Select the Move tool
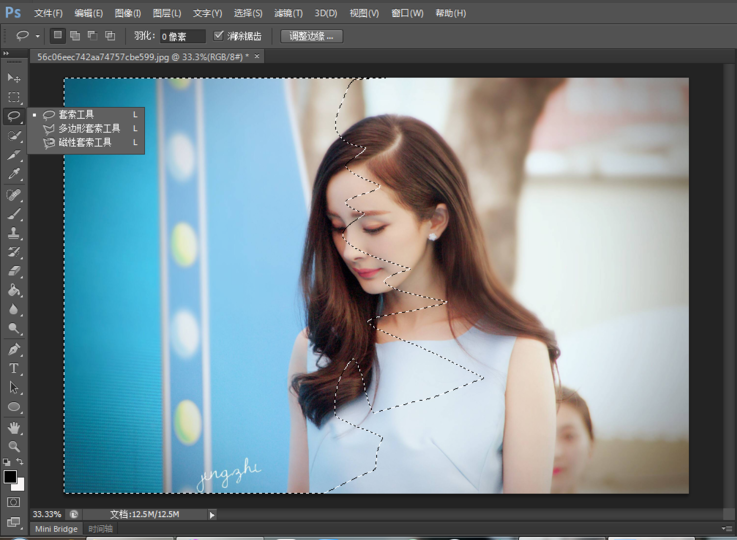 pos(14,78)
